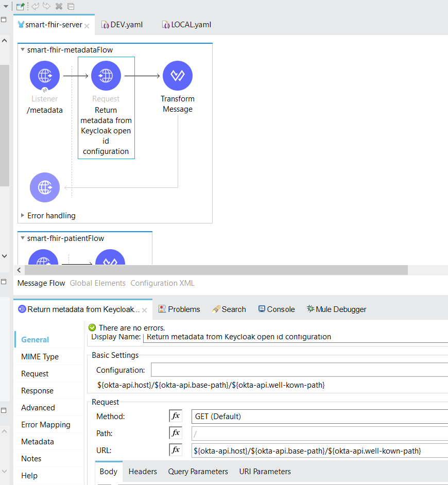Click the new item toolbar icon

point(20,7)
